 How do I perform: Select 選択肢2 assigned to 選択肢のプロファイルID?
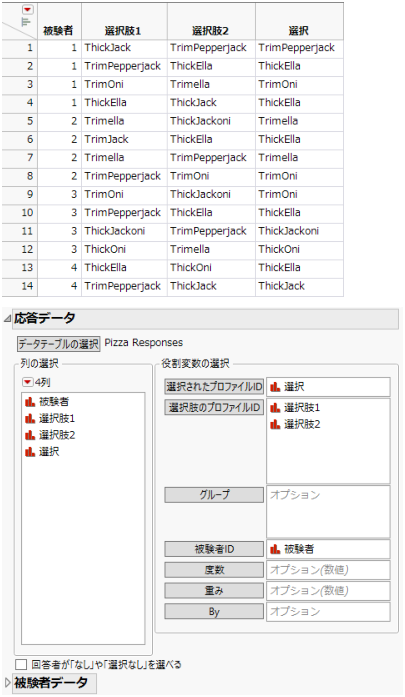[x=302, y=424]
